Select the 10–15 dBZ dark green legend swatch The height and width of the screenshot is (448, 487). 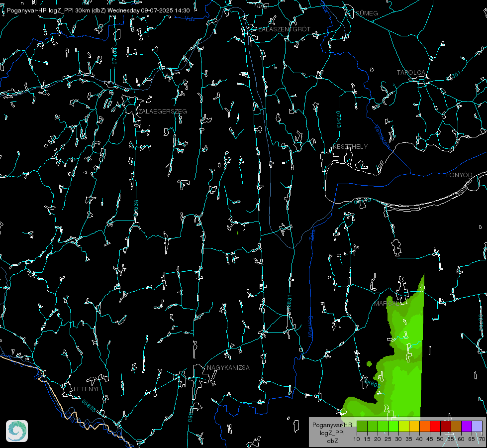click(x=362, y=426)
